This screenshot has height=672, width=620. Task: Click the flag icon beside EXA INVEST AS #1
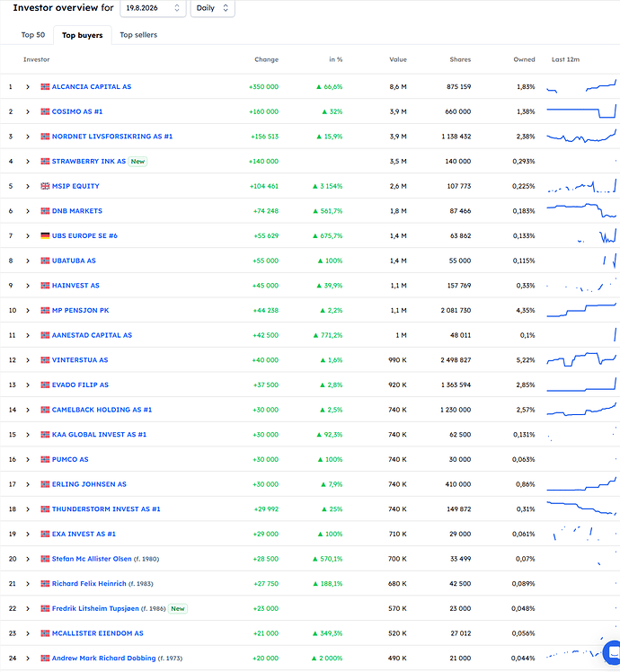[x=45, y=534]
